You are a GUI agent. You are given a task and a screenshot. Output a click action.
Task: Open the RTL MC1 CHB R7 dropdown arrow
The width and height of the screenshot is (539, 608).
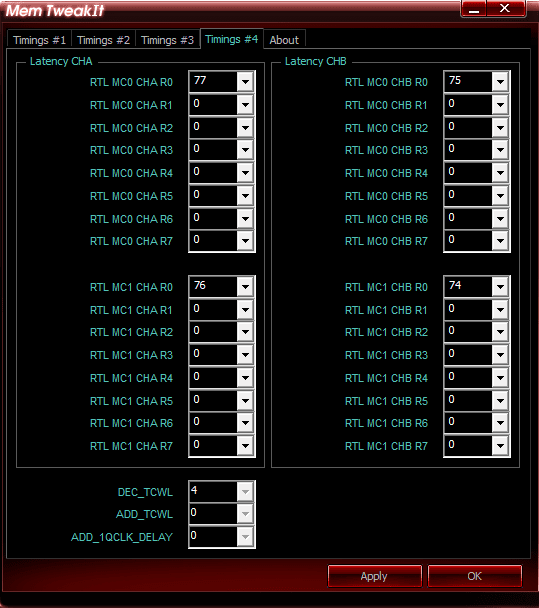tap(500, 446)
